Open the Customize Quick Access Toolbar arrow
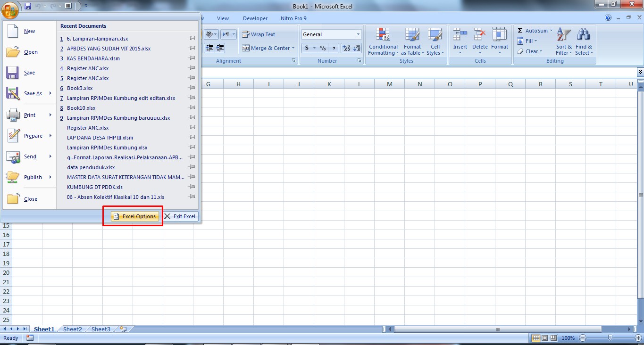 pos(86,6)
